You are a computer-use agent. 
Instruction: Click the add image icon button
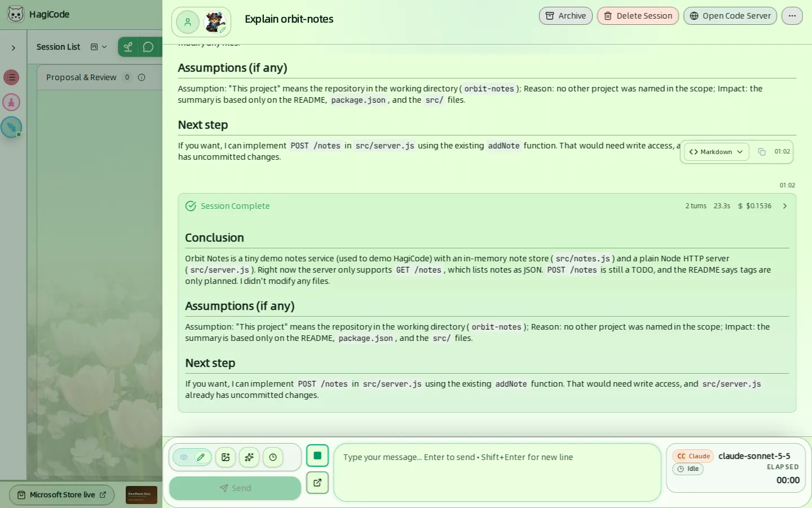226,457
